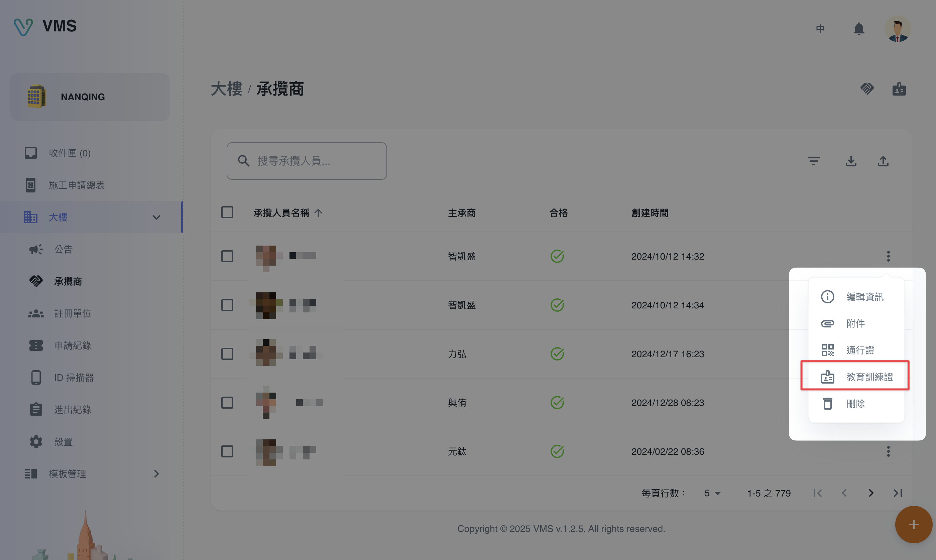936x560 pixels.
Task: Toggle the select-all header checkbox
Action: pos(227,213)
